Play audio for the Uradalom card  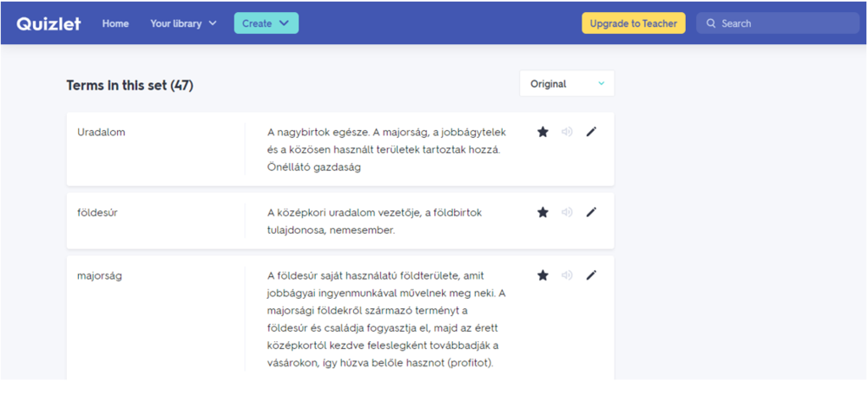[567, 132]
